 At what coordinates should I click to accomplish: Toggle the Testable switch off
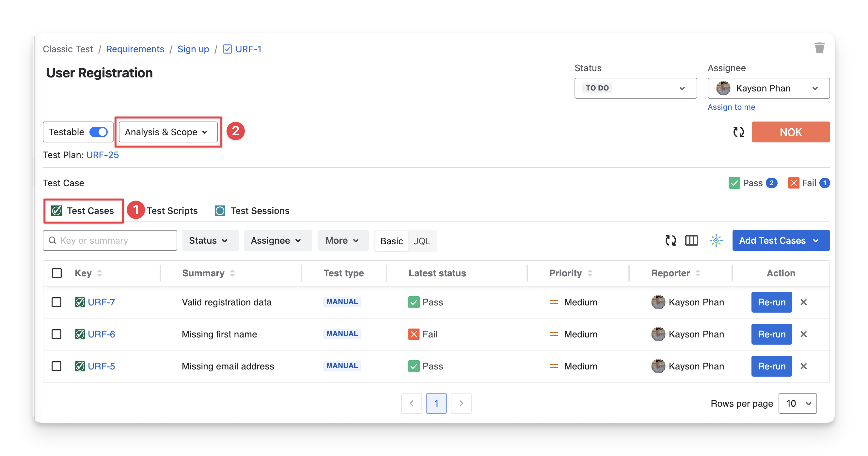pyautogui.click(x=98, y=132)
